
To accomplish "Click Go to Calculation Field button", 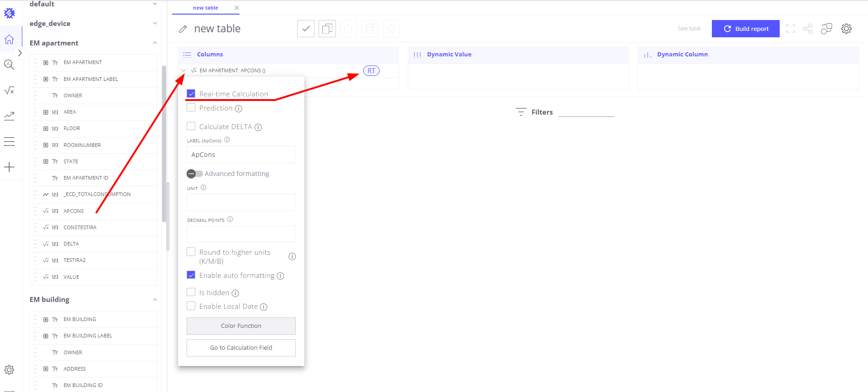I will (x=241, y=348).
